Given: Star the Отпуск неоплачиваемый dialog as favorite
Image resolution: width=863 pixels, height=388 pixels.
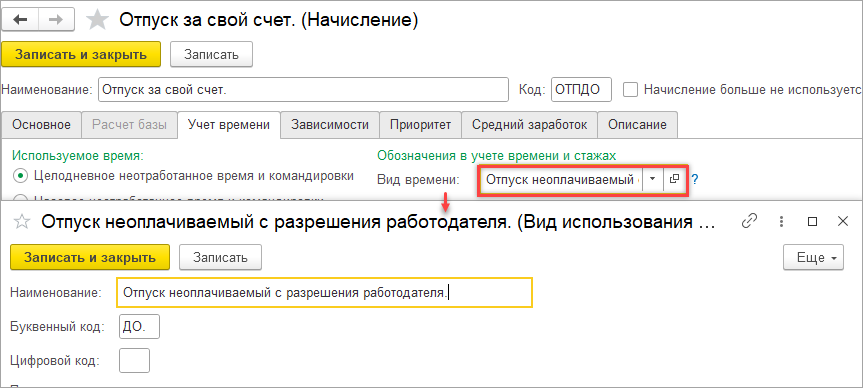Looking at the screenshot, I should click(x=22, y=222).
